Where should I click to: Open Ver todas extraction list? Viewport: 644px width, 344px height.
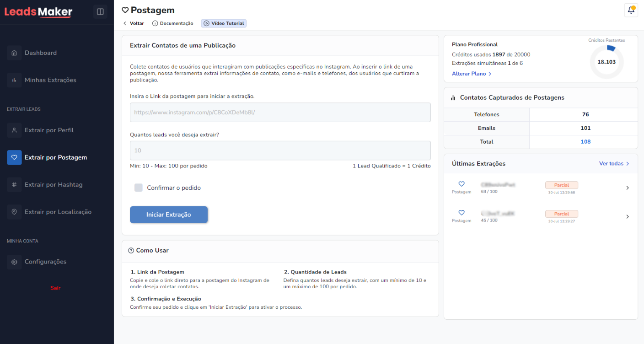614,163
